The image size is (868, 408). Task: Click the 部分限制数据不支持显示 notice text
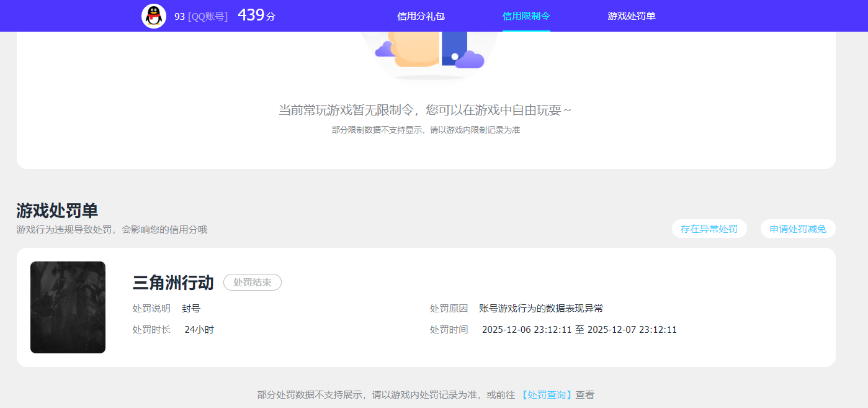tap(427, 131)
